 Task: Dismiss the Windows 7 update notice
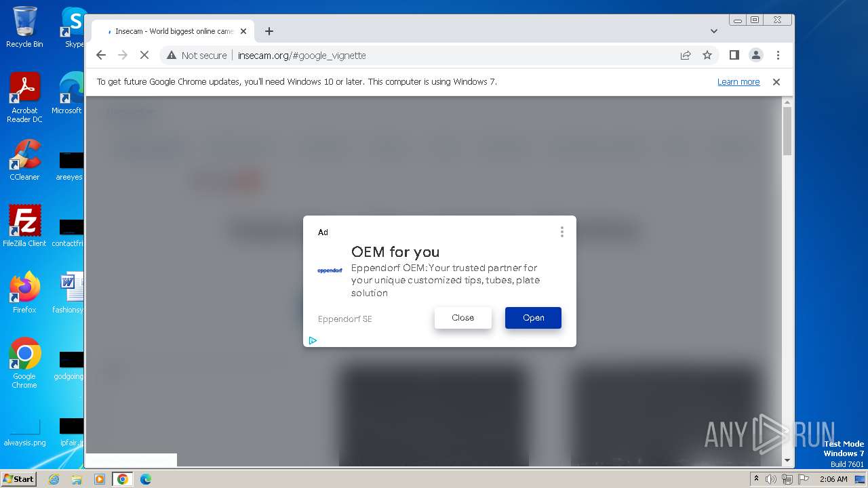coord(776,82)
